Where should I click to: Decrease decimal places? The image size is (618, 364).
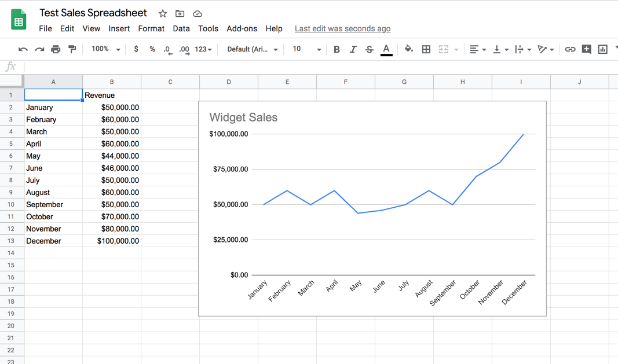(168, 50)
